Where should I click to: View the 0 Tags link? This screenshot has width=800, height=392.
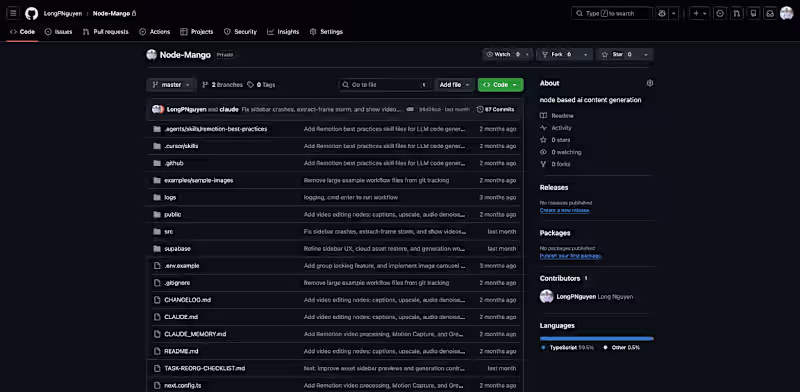click(x=261, y=85)
